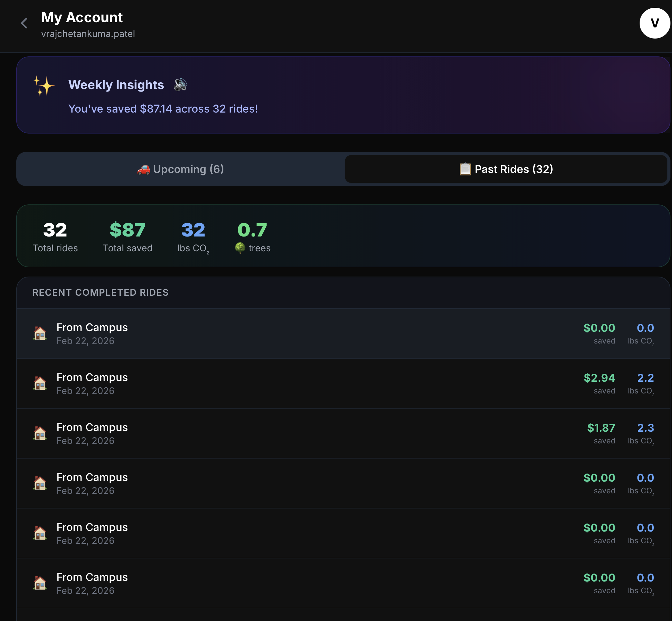
Task: Click house icon of the $2.94 ride
Action: click(40, 383)
